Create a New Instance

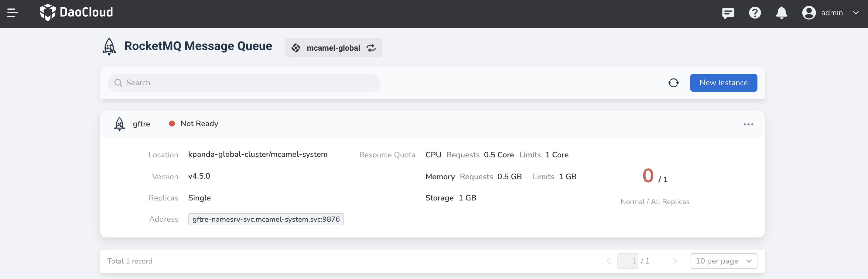(x=723, y=82)
